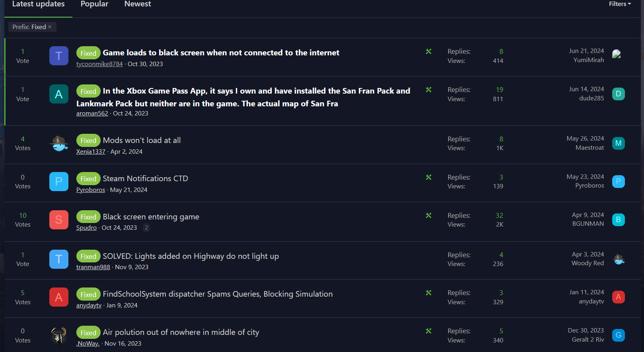The height and width of the screenshot is (352, 644).
Task: Click the page 2 marker on Spudro's thread
Action: coord(146,227)
